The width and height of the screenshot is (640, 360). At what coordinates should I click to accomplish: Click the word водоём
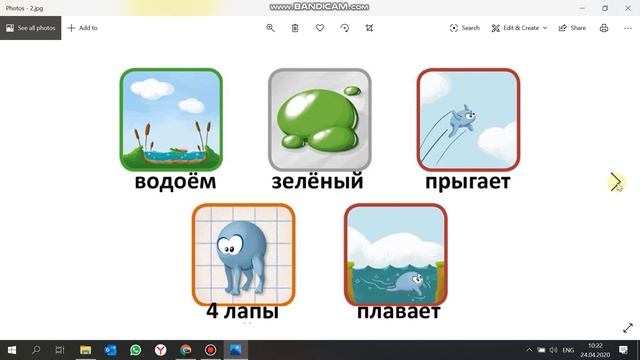point(176,181)
